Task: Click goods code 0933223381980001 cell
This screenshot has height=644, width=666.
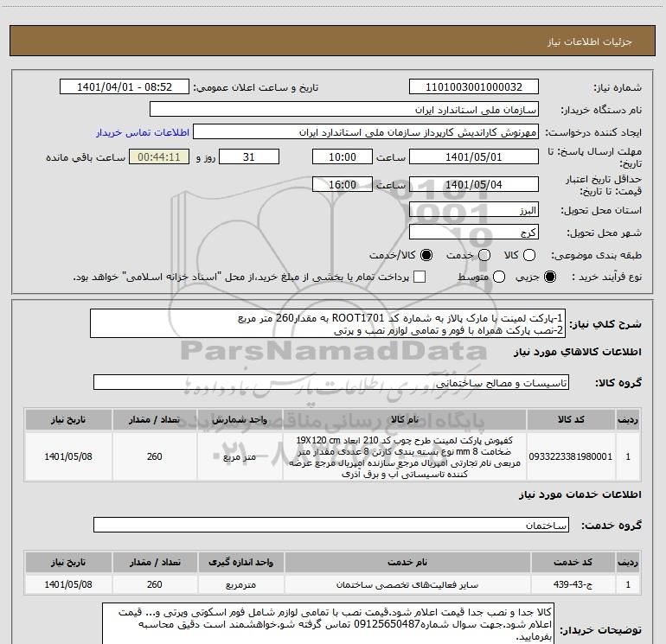Action: (x=571, y=456)
